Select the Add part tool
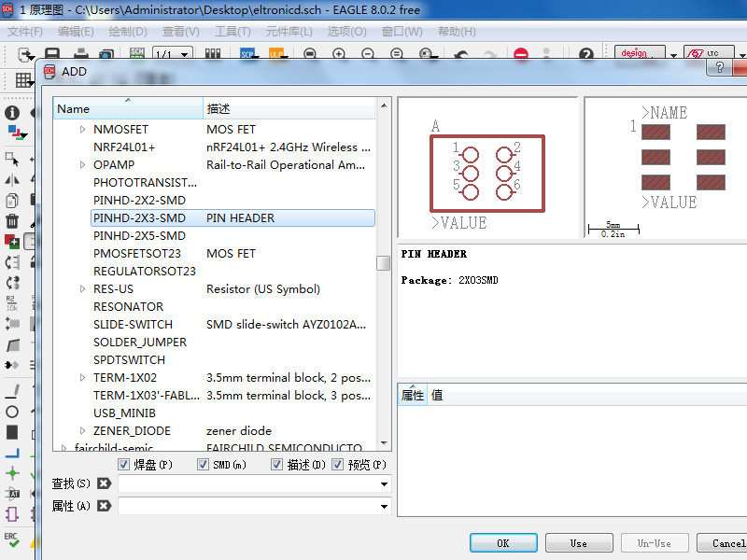The height and width of the screenshot is (560, 747). [12, 242]
